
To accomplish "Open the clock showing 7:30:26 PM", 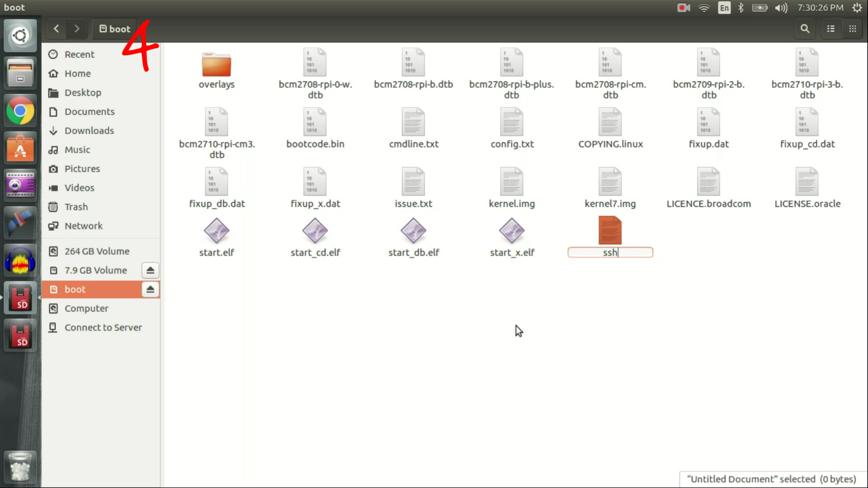I will click(x=820, y=8).
